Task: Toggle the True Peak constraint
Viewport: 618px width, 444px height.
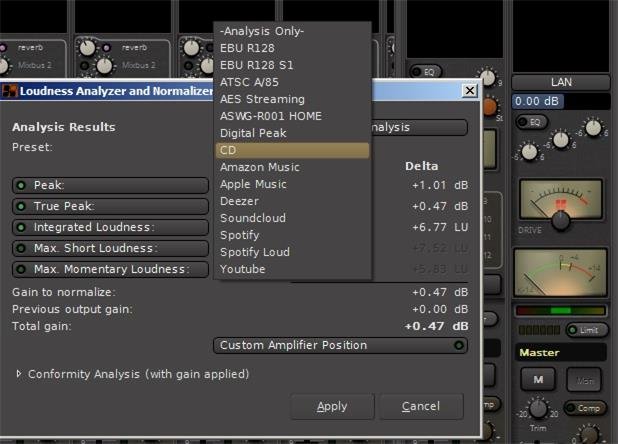Action: click(110, 206)
